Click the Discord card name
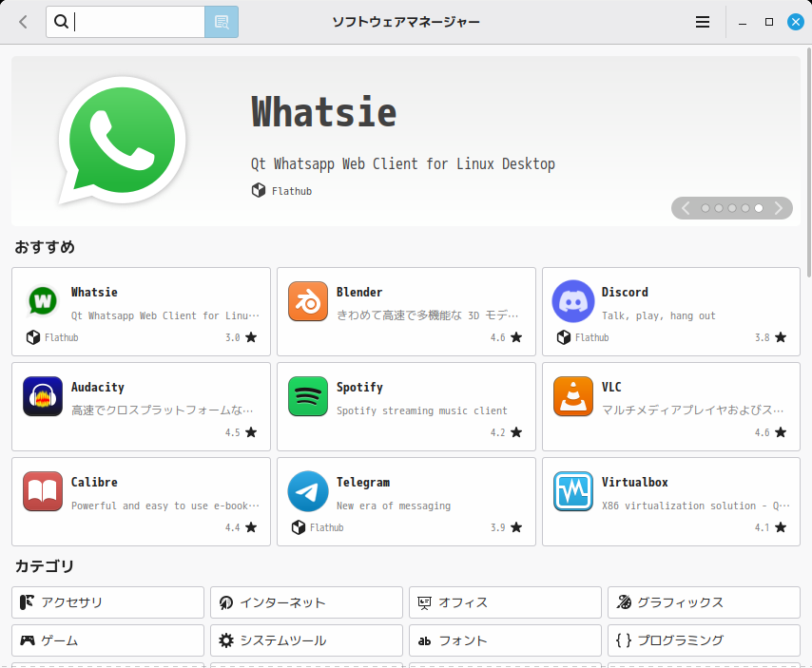Image resolution: width=812 pixels, height=668 pixels. click(x=625, y=293)
